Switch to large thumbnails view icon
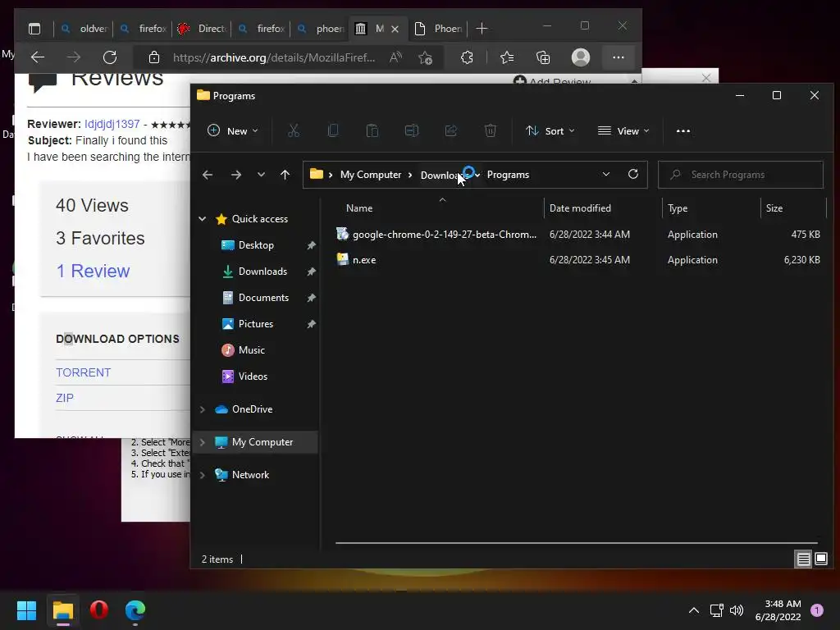 click(821, 559)
